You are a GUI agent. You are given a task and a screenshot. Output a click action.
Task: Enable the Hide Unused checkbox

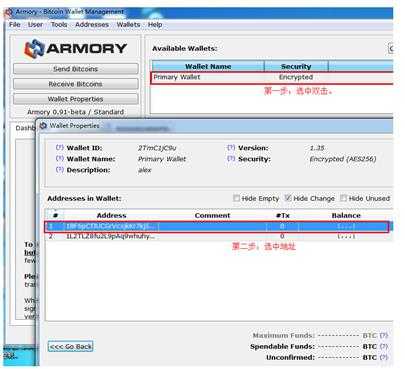click(x=343, y=198)
